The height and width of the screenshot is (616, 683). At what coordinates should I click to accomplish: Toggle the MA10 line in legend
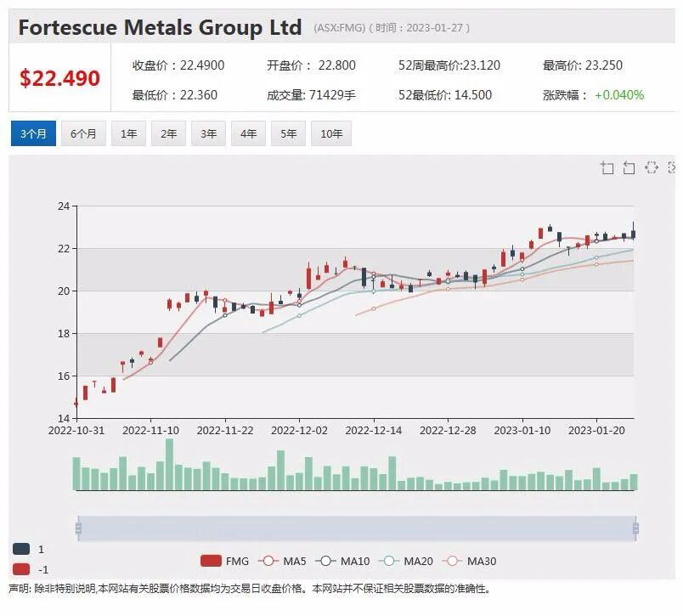point(342,561)
